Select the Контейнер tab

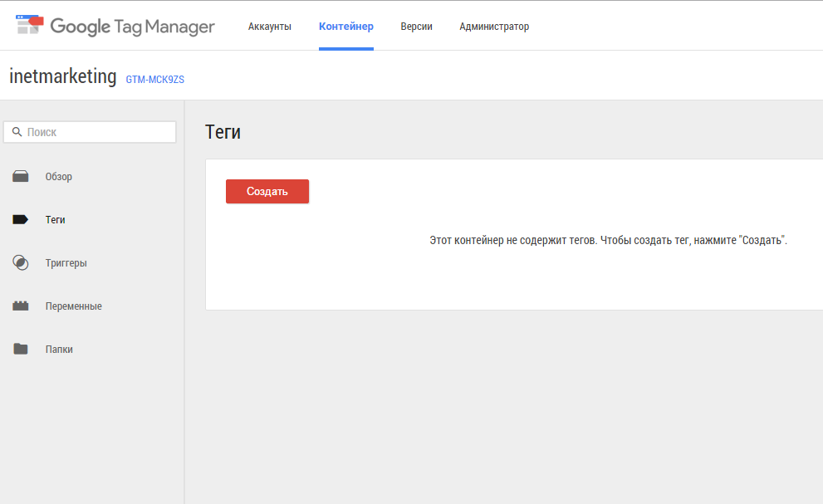click(x=345, y=27)
